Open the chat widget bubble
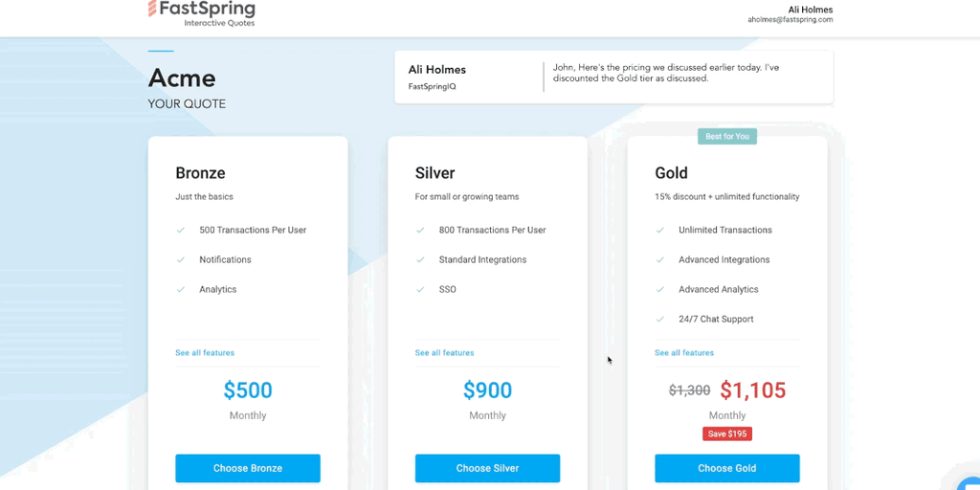The height and width of the screenshot is (490, 980). point(969,480)
